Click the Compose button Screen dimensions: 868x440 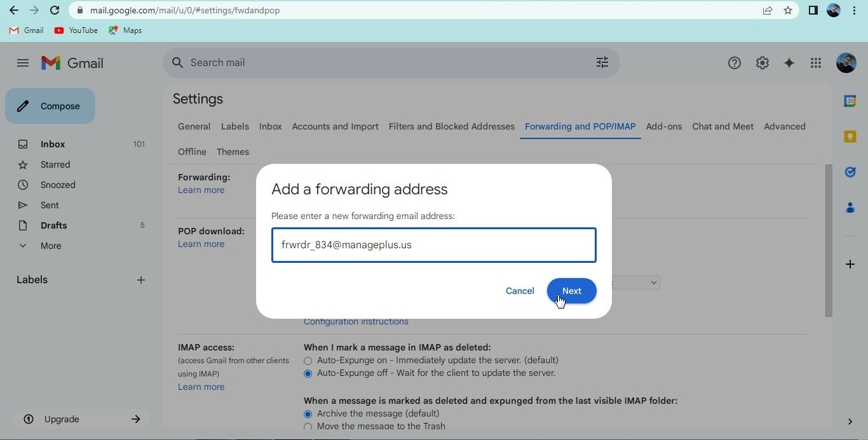(50, 106)
